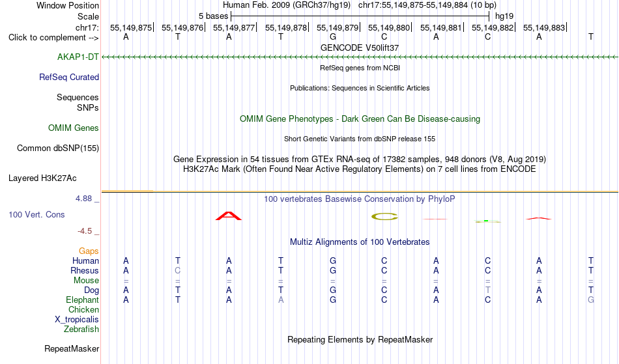
Task: Open GENCODE V50lift37 track title
Action: pos(359,48)
